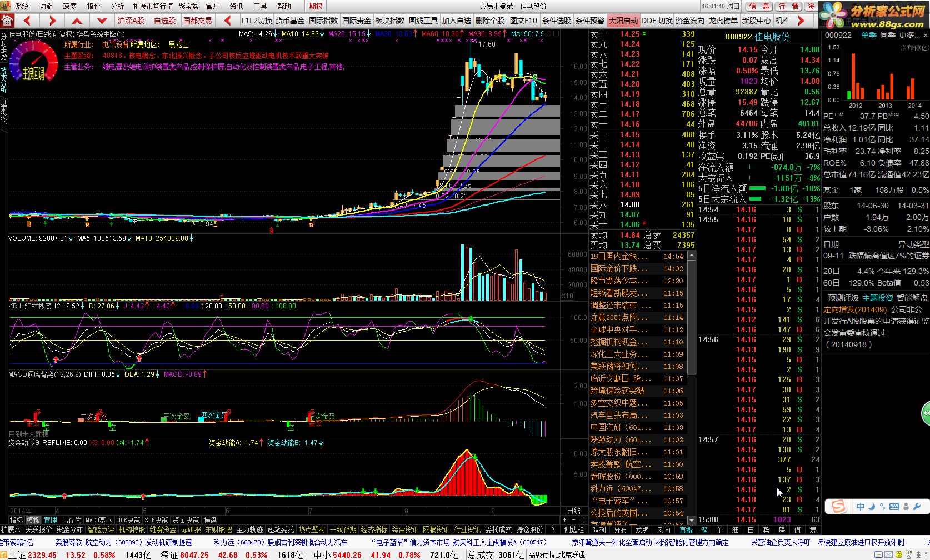Click the 主波回调 gauge indicator
The image size is (930, 560).
(33, 62)
